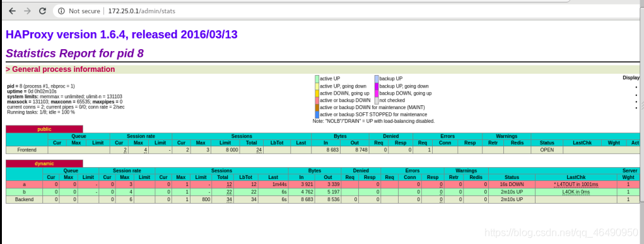Click the browser forward arrow

click(27, 11)
